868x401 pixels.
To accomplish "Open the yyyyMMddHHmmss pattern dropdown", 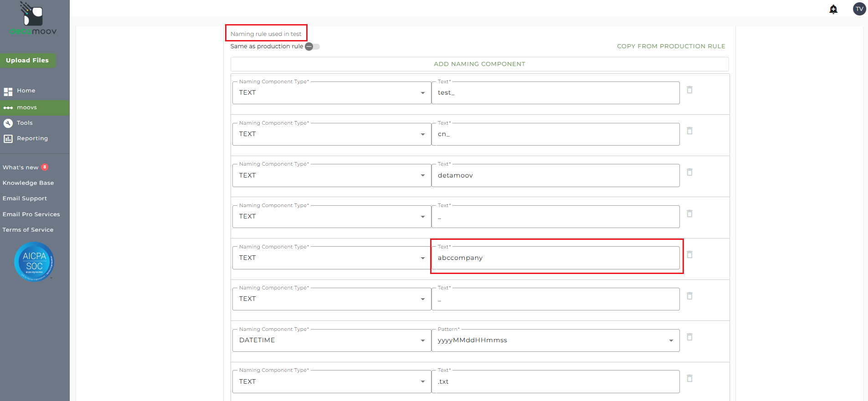I will 555,340.
